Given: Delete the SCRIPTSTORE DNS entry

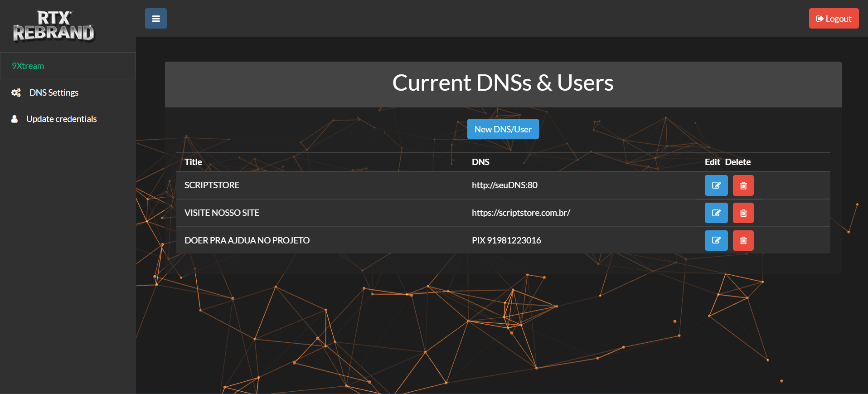Looking at the screenshot, I should tap(743, 185).
